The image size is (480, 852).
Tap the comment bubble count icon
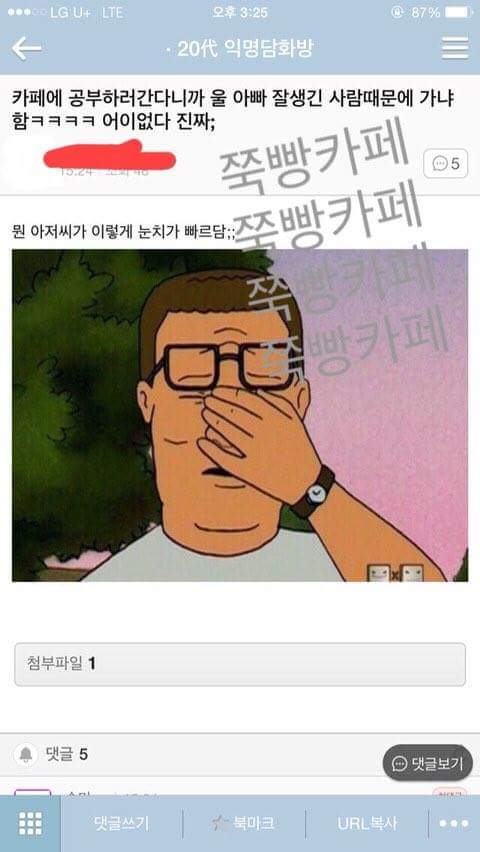(x=445, y=163)
